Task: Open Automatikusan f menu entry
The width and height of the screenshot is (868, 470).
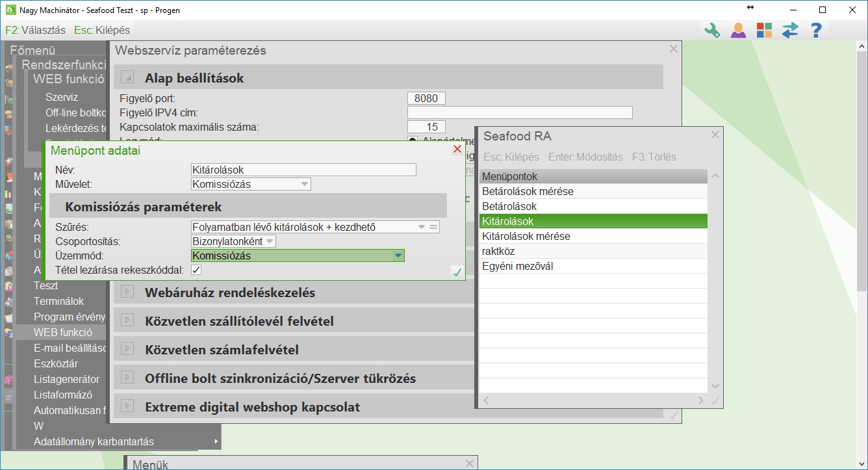Action: [x=70, y=410]
